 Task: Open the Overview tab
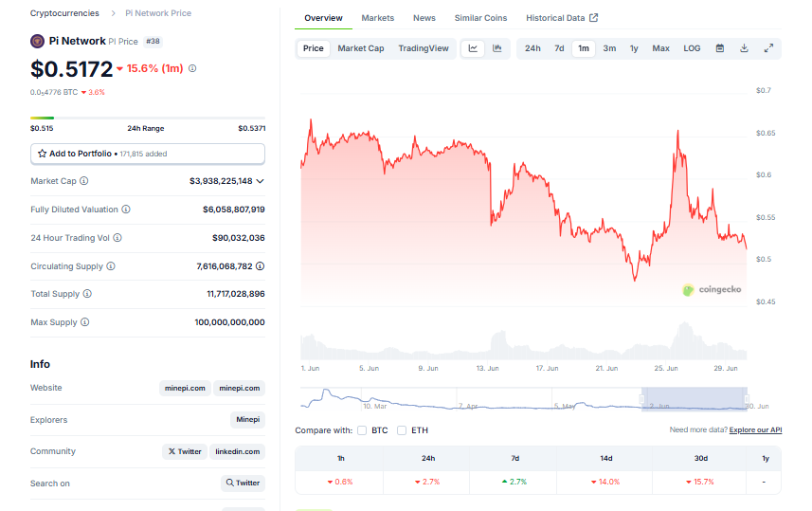coord(323,18)
